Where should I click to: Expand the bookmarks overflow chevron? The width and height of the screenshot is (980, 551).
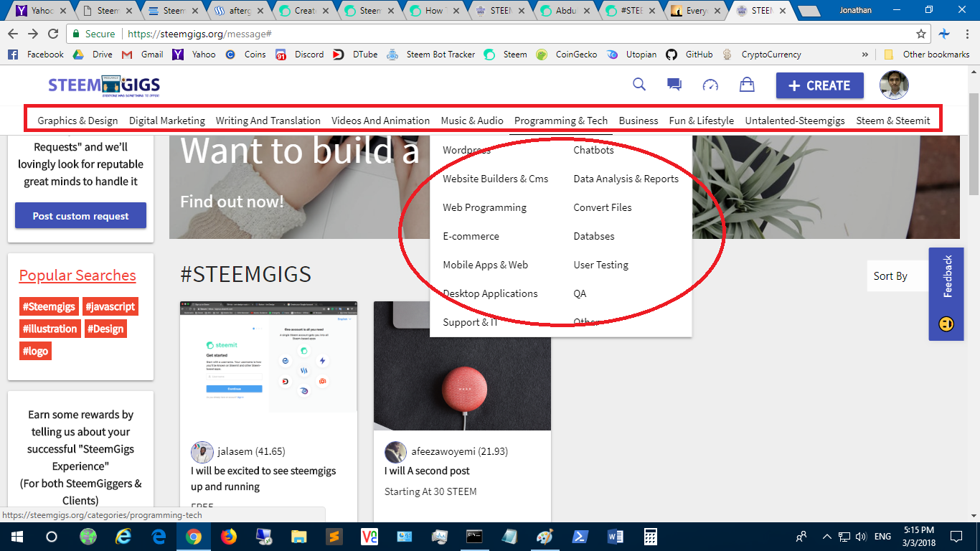864,55
